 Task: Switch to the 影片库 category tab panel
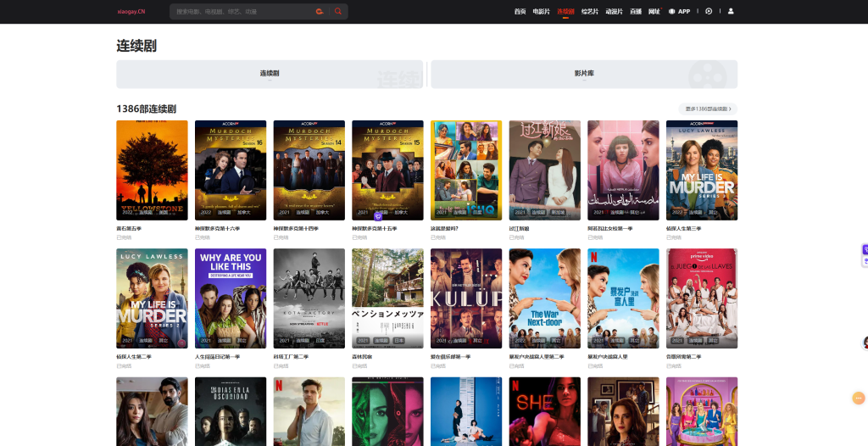click(x=584, y=74)
